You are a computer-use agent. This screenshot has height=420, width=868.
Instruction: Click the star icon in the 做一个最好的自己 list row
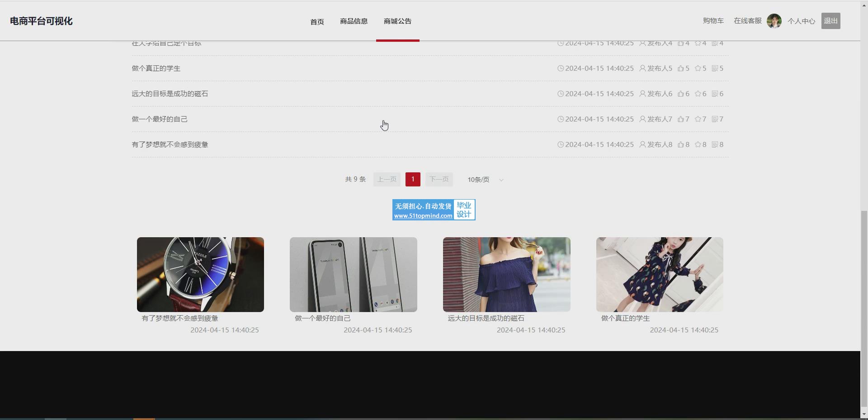698,119
